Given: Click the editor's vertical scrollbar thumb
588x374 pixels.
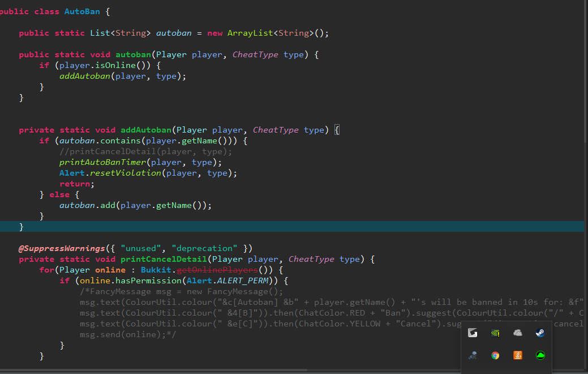Looking at the screenshot, I should (x=586, y=71).
